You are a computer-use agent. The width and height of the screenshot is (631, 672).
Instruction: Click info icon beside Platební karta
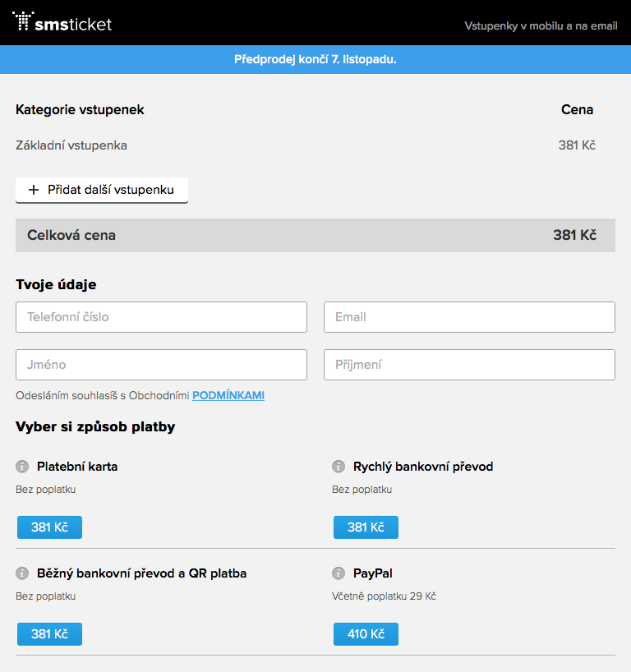point(22,467)
